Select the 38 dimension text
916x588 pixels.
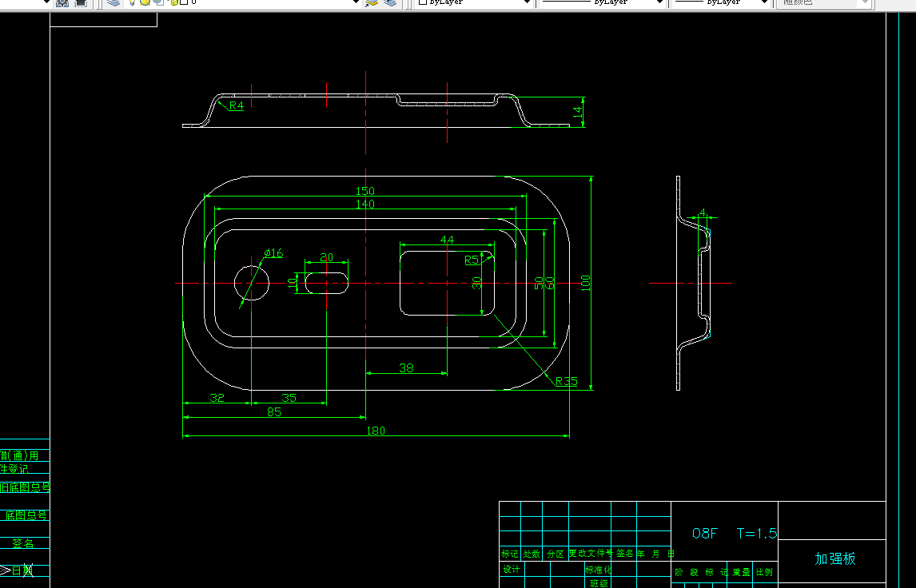(x=407, y=367)
